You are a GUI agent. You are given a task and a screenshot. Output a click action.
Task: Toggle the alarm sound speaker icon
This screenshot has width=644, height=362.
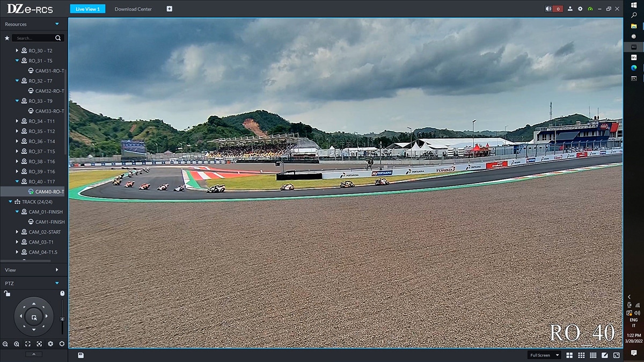[x=548, y=9]
